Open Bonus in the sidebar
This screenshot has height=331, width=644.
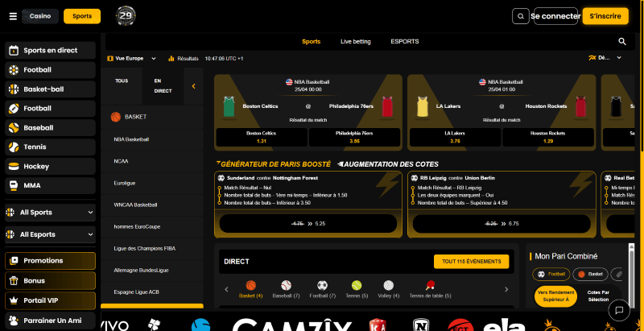[x=50, y=281]
